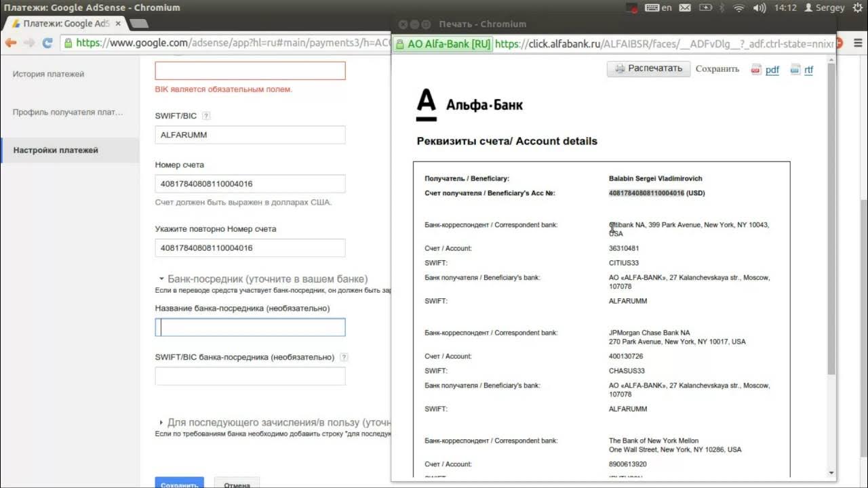Click the empty BIK field outlined in red
The height and width of the screenshot is (488, 868).
[x=250, y=70]
